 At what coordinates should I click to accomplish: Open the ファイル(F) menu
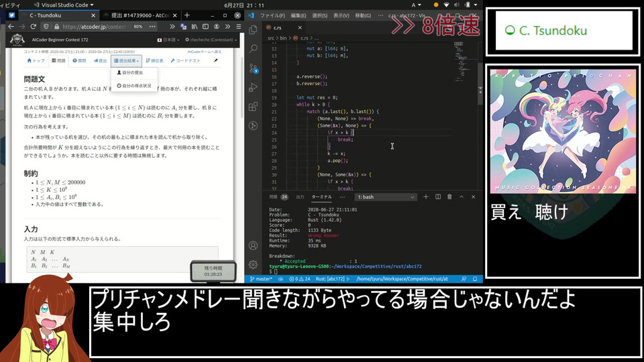click(272, 15)
